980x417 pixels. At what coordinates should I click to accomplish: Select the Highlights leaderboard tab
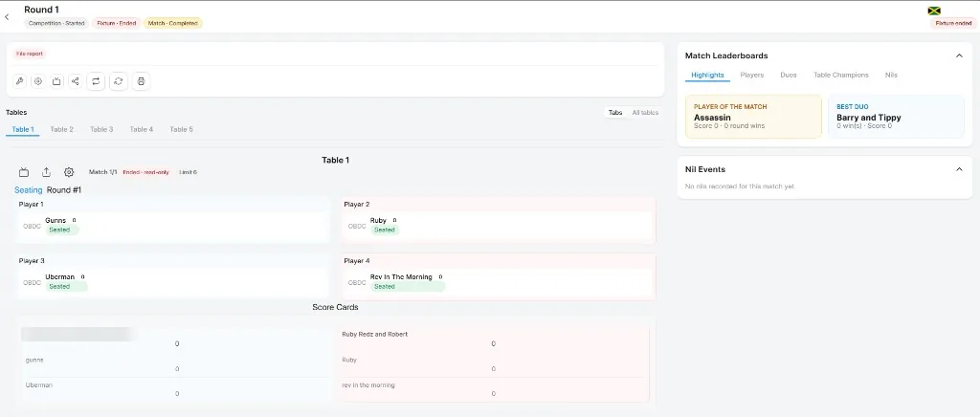click(x=707, y=75)
